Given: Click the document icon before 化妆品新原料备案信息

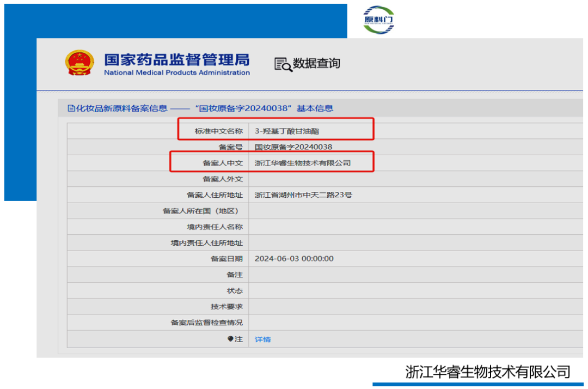Looking at the screenshot, I should [71, 108].
